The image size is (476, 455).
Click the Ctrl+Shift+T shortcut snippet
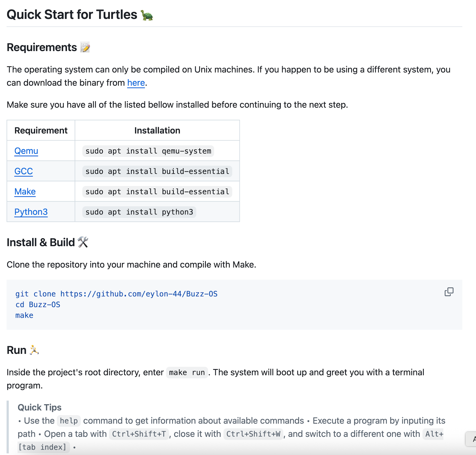139,434
